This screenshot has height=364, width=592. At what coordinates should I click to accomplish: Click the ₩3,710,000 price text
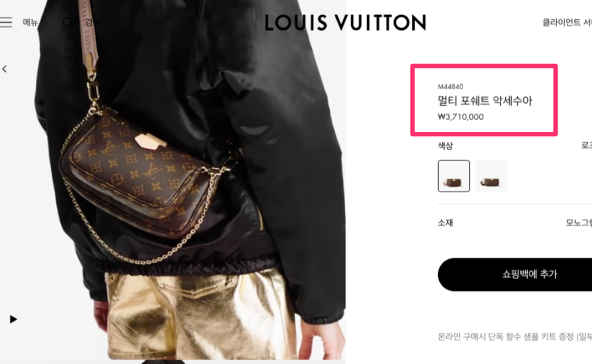click(461, 117)
